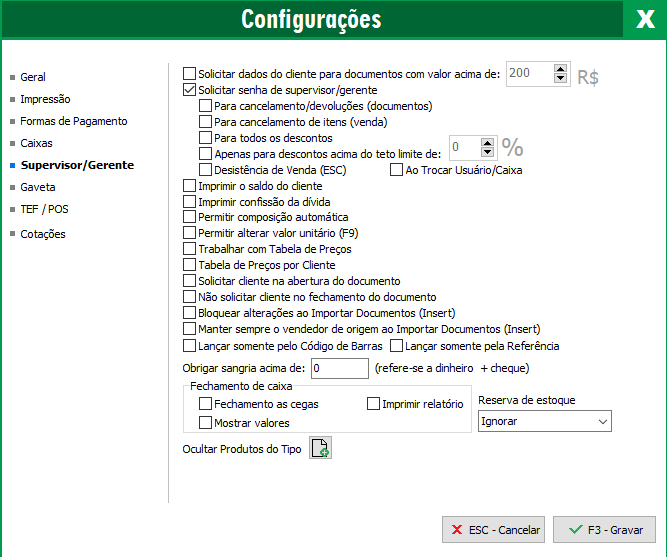Enable Ao Trocar Usuário/Caixa checkbox

396,170
